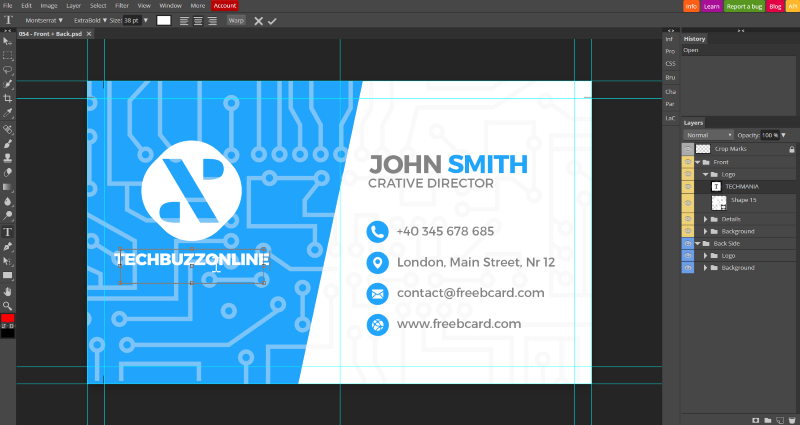
Task: Click Report a bug
Action: pos(744,6)
